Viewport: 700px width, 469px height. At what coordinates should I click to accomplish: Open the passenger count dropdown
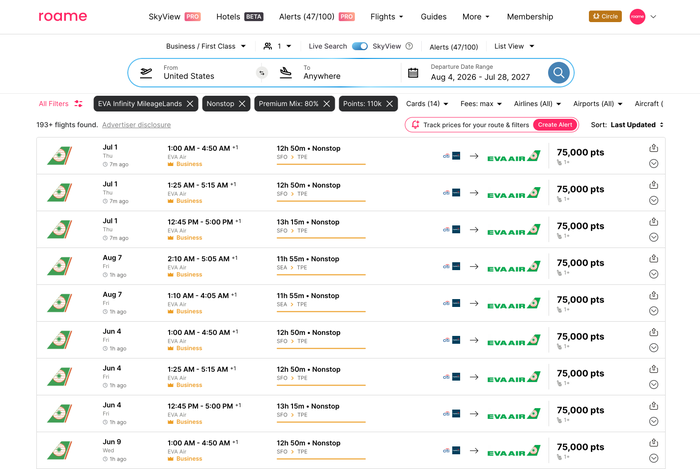pyautogui.click(x=277, y=46)
